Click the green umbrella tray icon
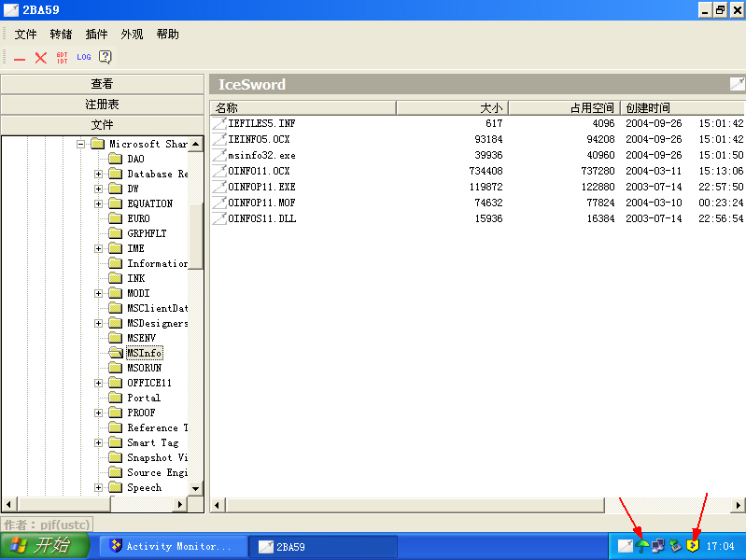Viewport: 746px width, 560px height. (641, 546)
